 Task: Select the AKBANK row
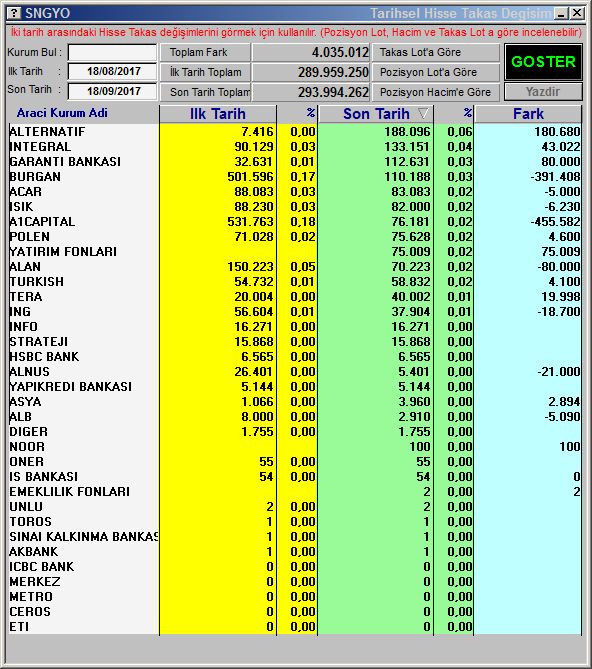(295, 552)
